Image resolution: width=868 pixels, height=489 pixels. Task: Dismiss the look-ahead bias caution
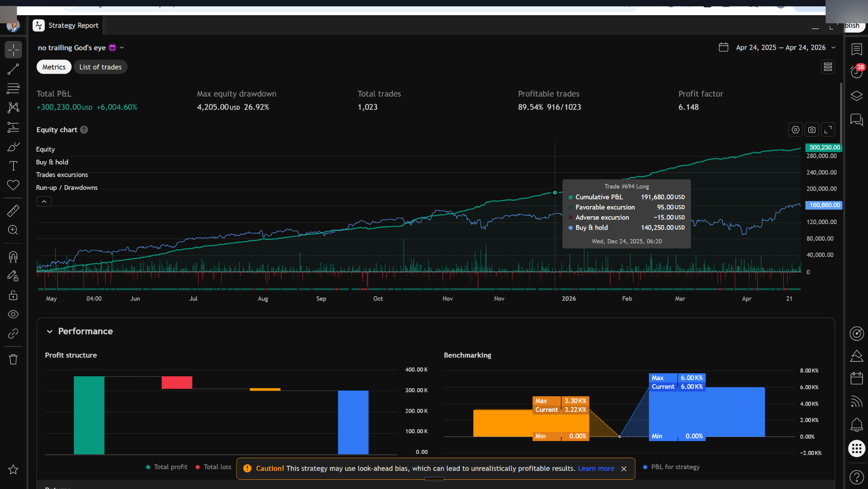point(623,469)
